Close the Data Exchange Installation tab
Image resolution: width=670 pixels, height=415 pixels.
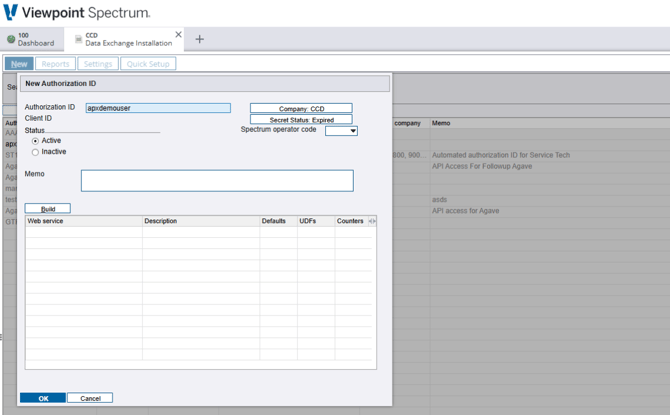[x=178, y=34]
